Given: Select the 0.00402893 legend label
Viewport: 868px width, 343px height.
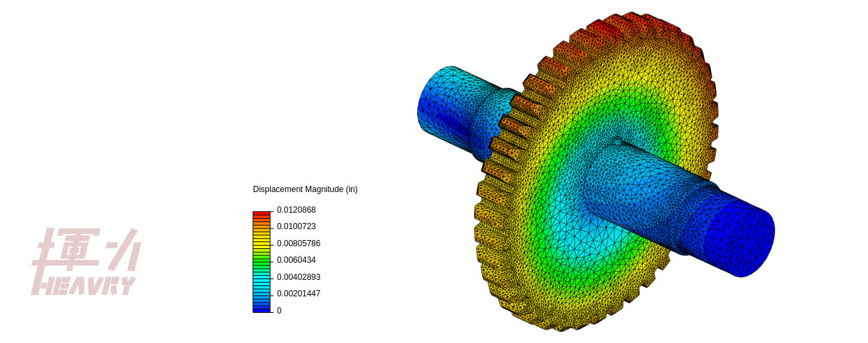Looking at the screenshot, I should (x=298, y=277).
